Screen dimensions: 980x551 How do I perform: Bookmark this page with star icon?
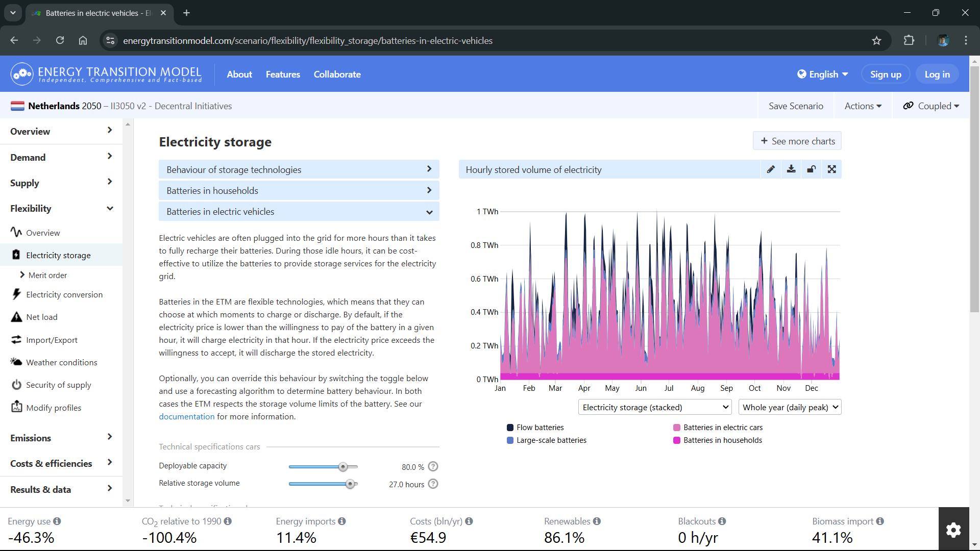(876, 41)
